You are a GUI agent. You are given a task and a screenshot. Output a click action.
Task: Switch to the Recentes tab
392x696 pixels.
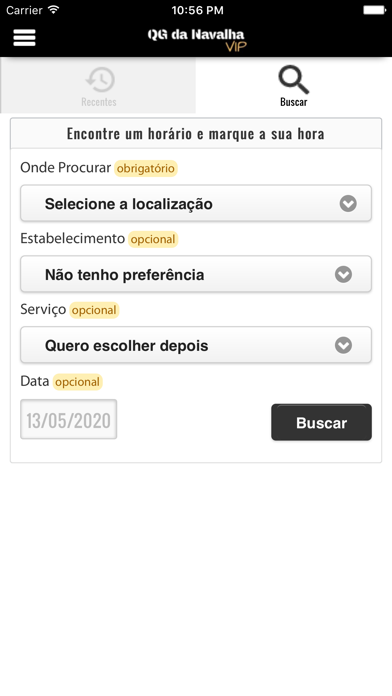tap(98, 85)
